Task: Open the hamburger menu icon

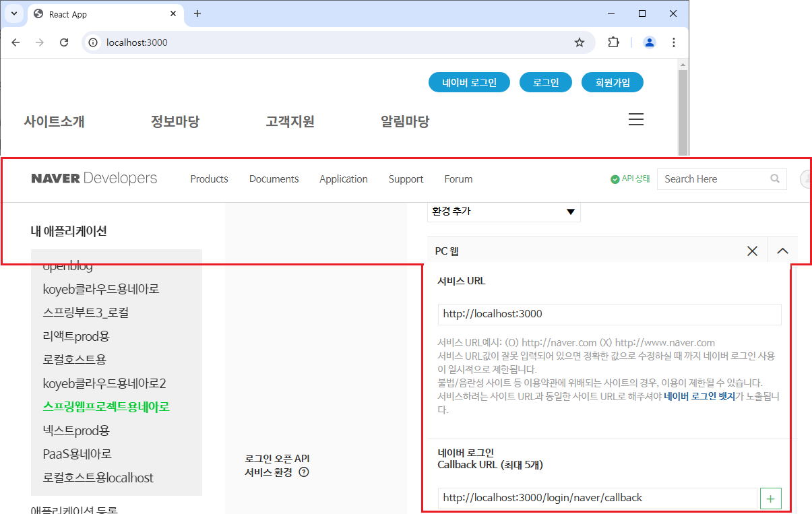Action: point(636,120)
